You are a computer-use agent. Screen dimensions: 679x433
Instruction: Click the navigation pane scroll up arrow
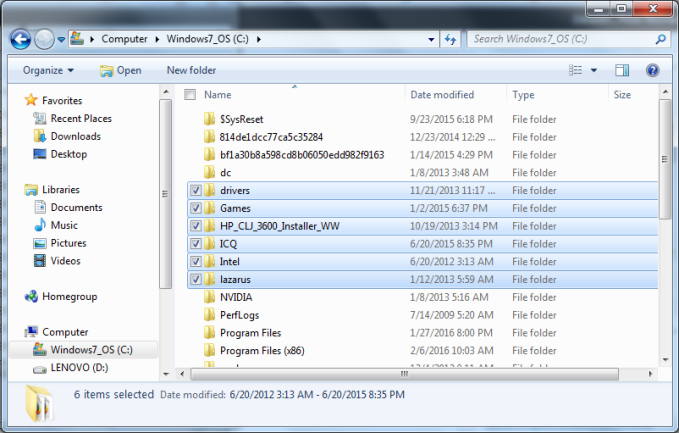click(166, 92)
